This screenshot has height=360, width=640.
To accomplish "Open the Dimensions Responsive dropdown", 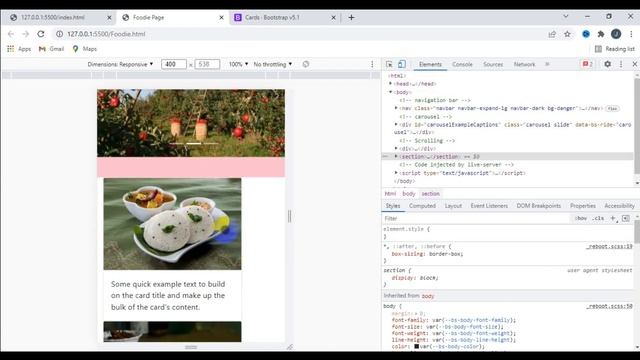I will [120, 64].
